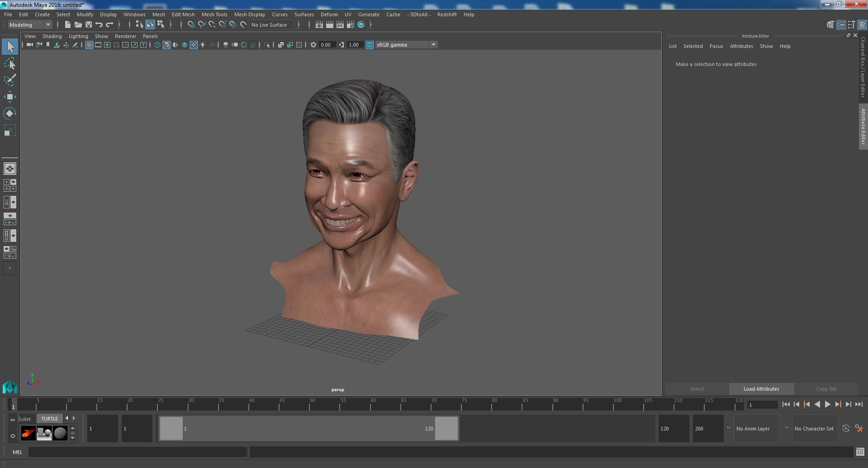Toggle Snap to grids

pyautogui.click(x=191, y=25)
